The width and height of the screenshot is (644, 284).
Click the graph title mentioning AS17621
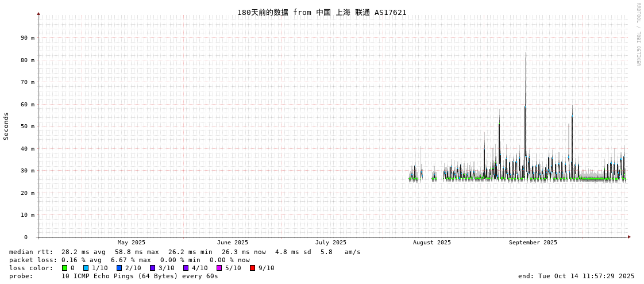point(322,12)
